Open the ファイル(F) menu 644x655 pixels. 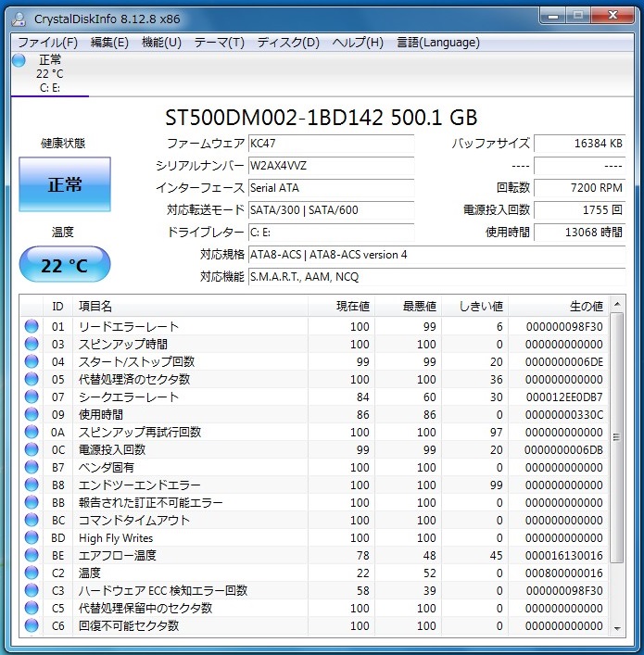pyautogui.click(x=47, y=43)
